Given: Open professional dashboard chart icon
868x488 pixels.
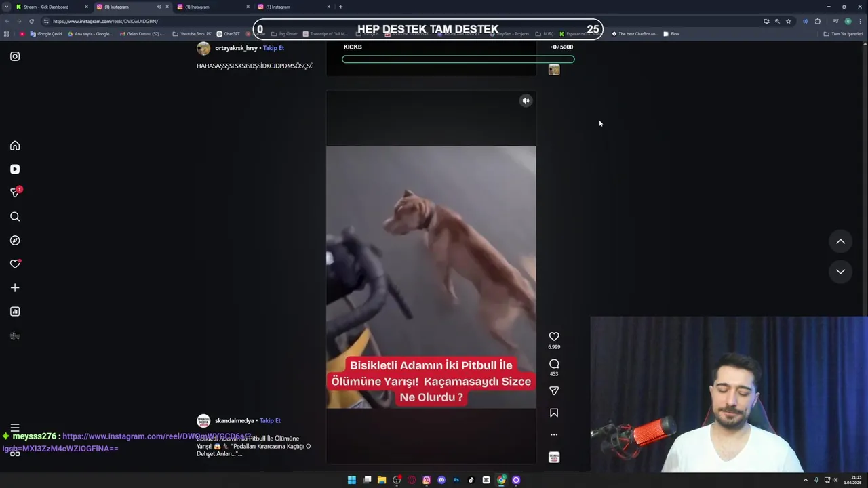Looking at the screenshot, I should tap(15, 312).
